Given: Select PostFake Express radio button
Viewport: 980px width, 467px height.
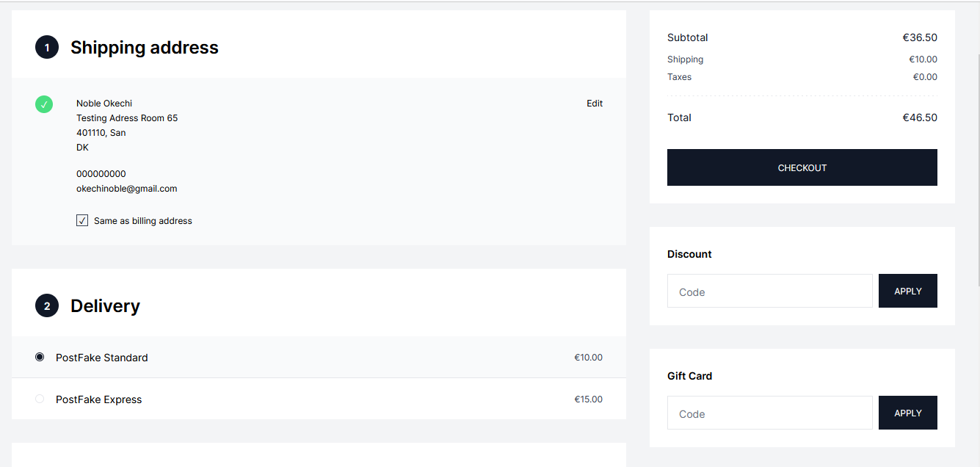Looking at the screenshot, I should point(40,399).
